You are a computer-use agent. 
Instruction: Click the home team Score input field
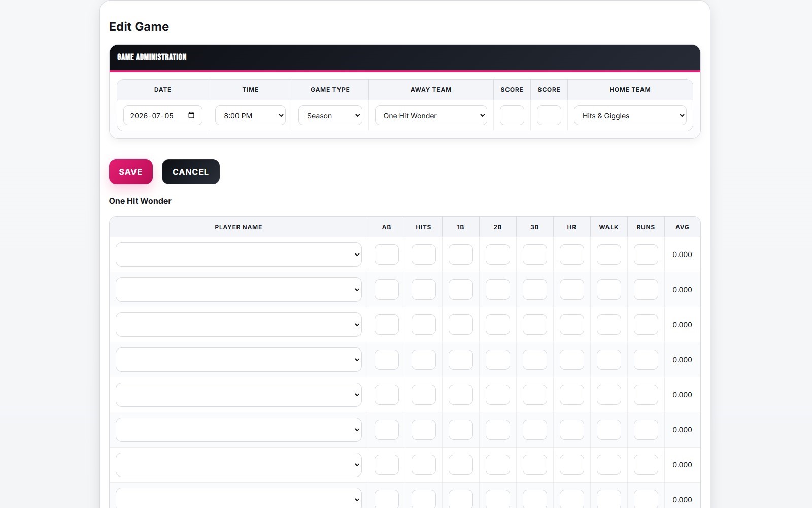[549, 115]
